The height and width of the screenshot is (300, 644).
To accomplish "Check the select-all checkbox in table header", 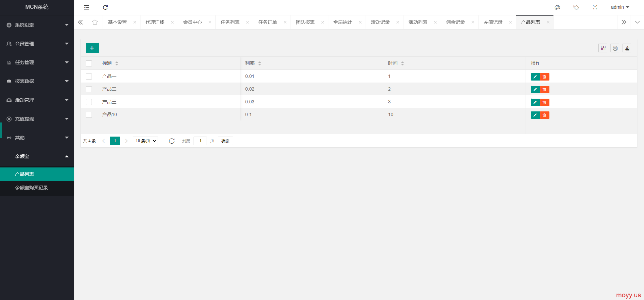I will coord(89,63).
